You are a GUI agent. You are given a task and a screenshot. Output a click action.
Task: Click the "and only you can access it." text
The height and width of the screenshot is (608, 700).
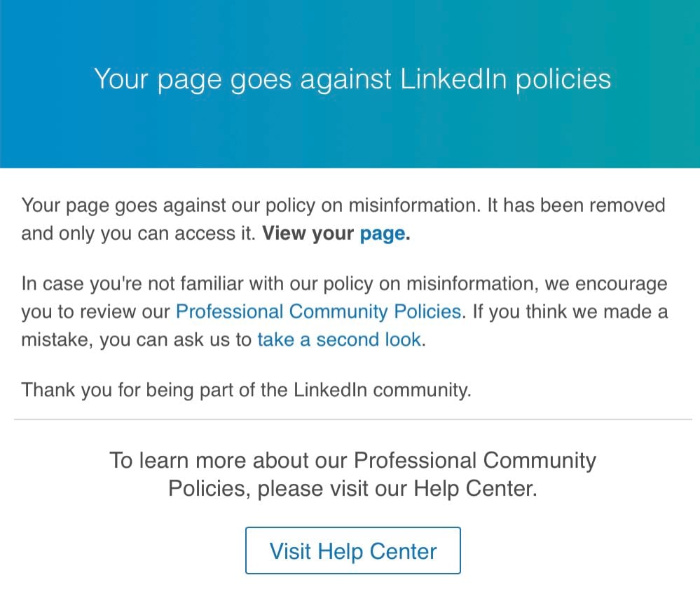click(139, 234)
